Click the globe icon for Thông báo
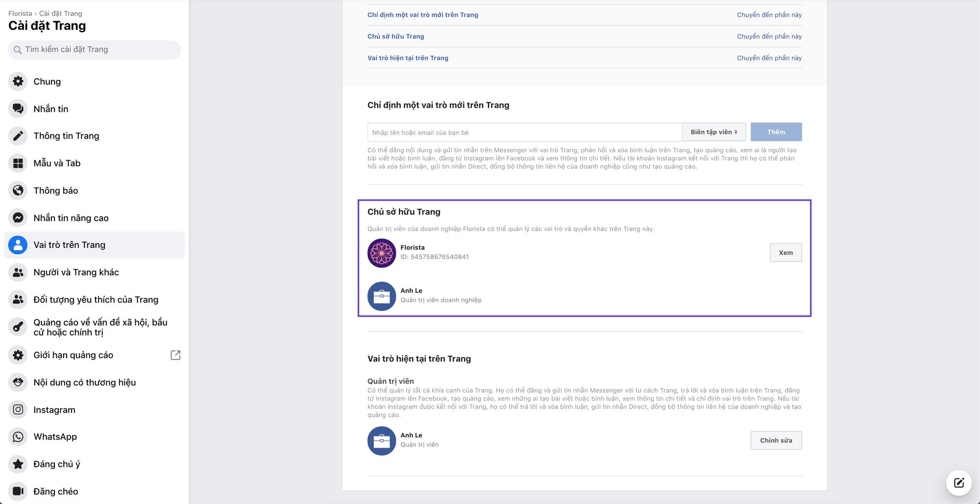 coord(18,191)
